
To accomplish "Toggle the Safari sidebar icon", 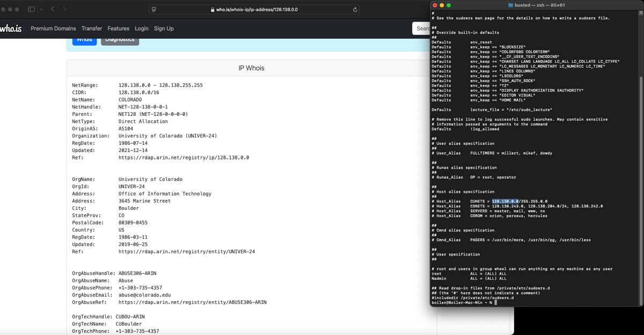I will (31, 9).
